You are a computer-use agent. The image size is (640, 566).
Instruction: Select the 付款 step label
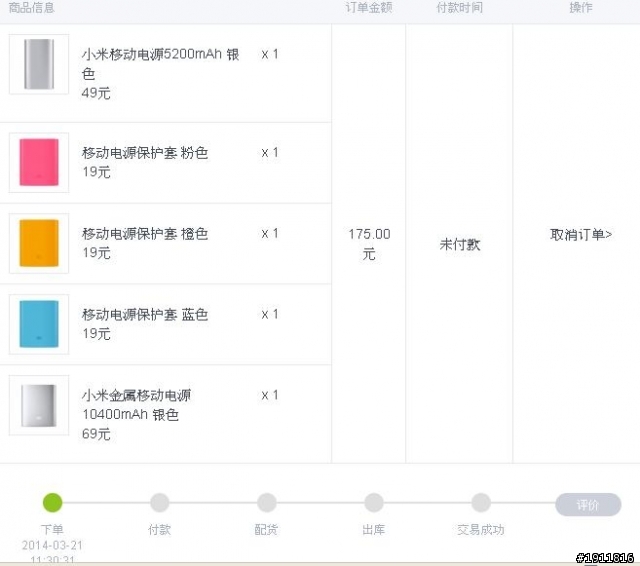point(160,530)
